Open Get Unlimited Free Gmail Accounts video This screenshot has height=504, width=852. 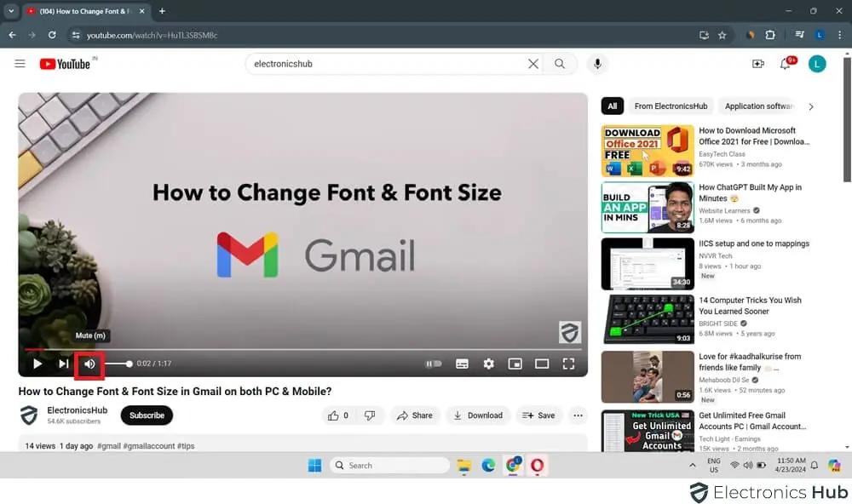752,421
